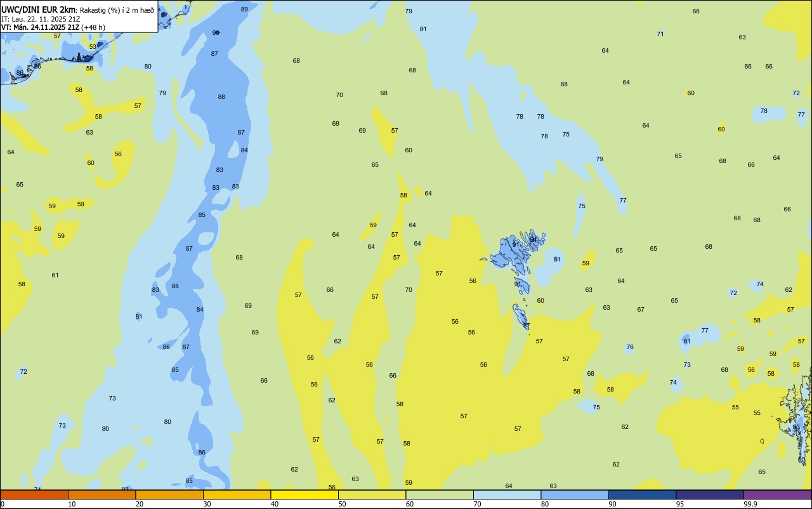The width and height of the screenshot is (812, 509).
Task: Select the orange 10–20 legend color band
Action: point(101,494)
